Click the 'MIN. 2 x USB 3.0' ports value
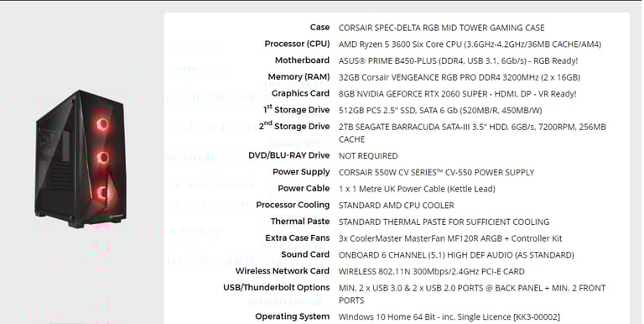This screenshot has height=324, width=644. point(472,294)
